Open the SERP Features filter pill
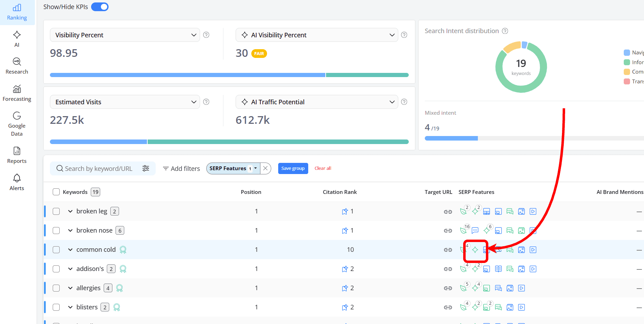The width and height of the screenshot is (644, 324). pos(232,168)
